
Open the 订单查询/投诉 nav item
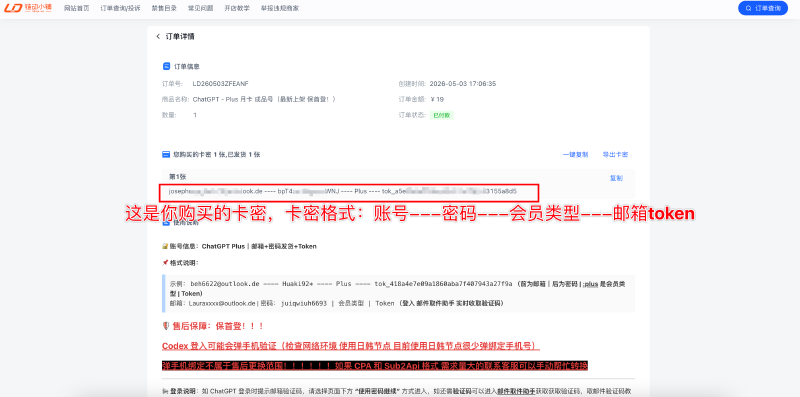tap(120, 8)
